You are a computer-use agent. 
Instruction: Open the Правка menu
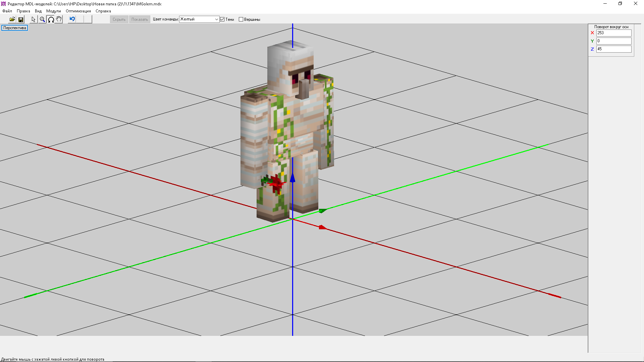click(x=23, y=11)
